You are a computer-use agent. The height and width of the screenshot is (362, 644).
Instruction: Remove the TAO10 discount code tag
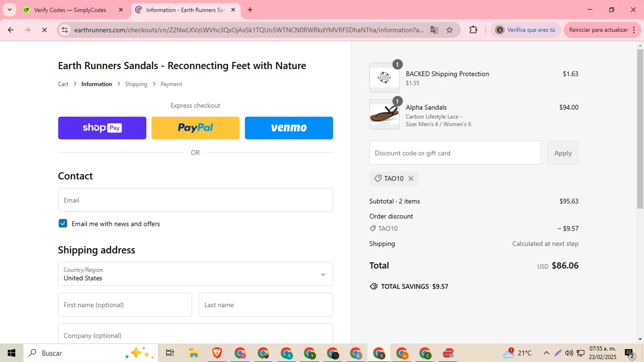(410, 179)
